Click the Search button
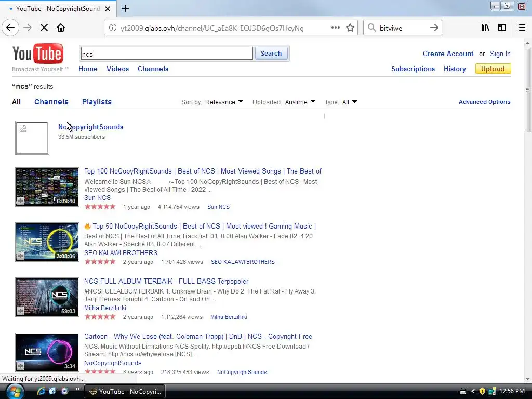Image resolution: width=532 pixels, height=399 pixels. (271, 54)
